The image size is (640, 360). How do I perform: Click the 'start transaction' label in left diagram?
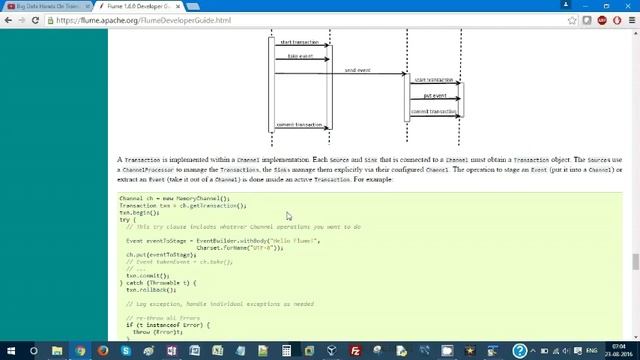click(x=300, y=42)
